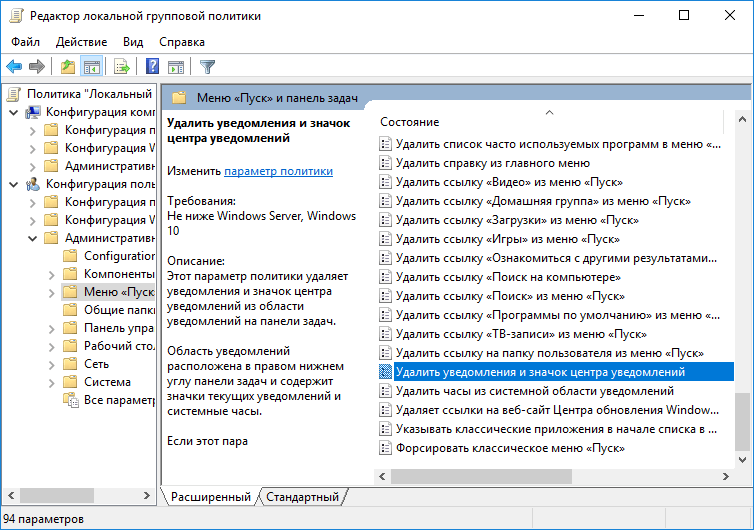
Task: Click the policy icon beside «Удалить ссылку «Видео»»
Action: click(385, 182)
